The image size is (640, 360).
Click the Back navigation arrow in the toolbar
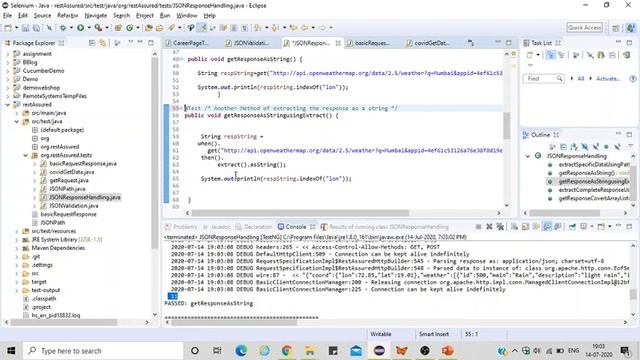[304, 28]
